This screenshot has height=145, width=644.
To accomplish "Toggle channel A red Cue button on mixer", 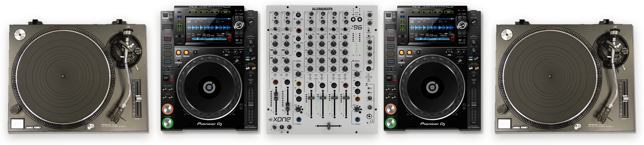I will coord(276,82).
